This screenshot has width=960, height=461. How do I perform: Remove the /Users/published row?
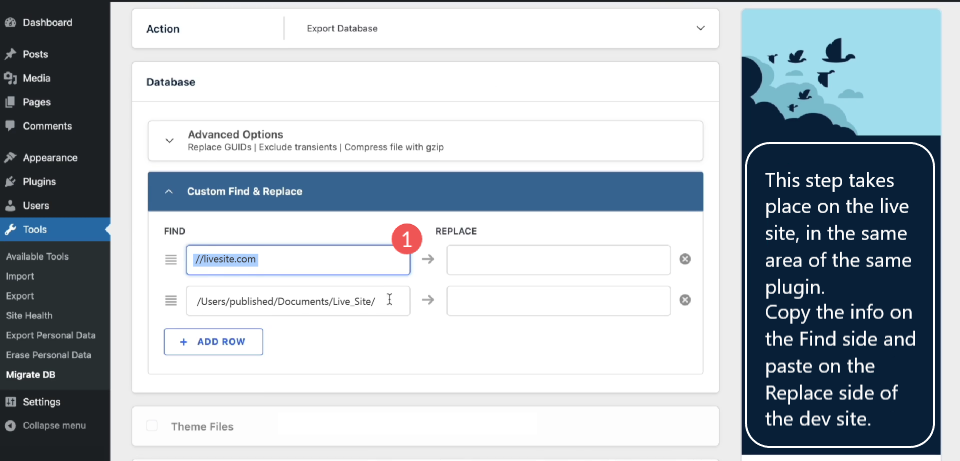pos(685,300)
